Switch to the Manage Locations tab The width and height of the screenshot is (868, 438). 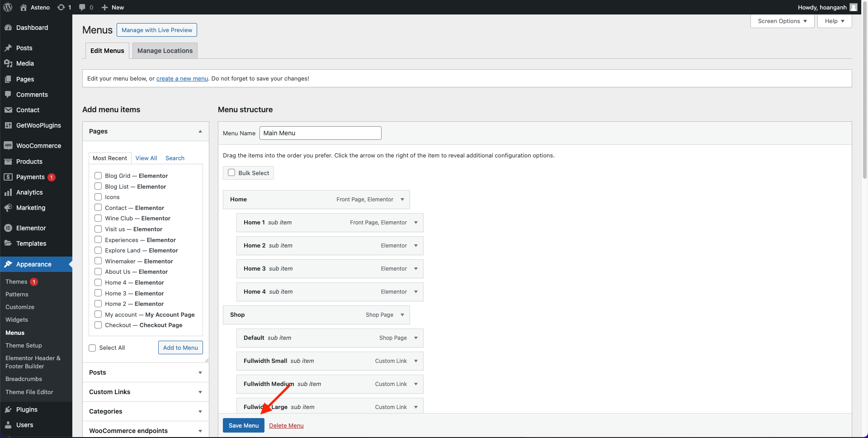[165, 51]
